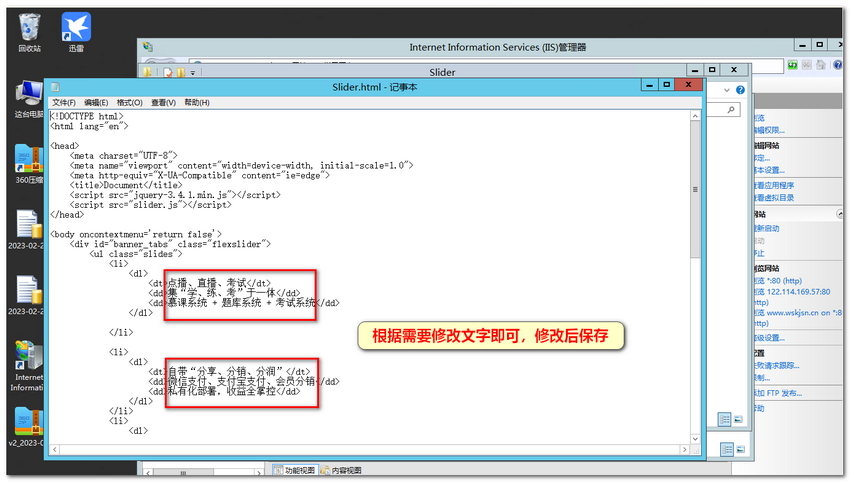Click New Folder icon in Slider quick toolbar
The image size is (850, 482).
(x=181, y=73)
